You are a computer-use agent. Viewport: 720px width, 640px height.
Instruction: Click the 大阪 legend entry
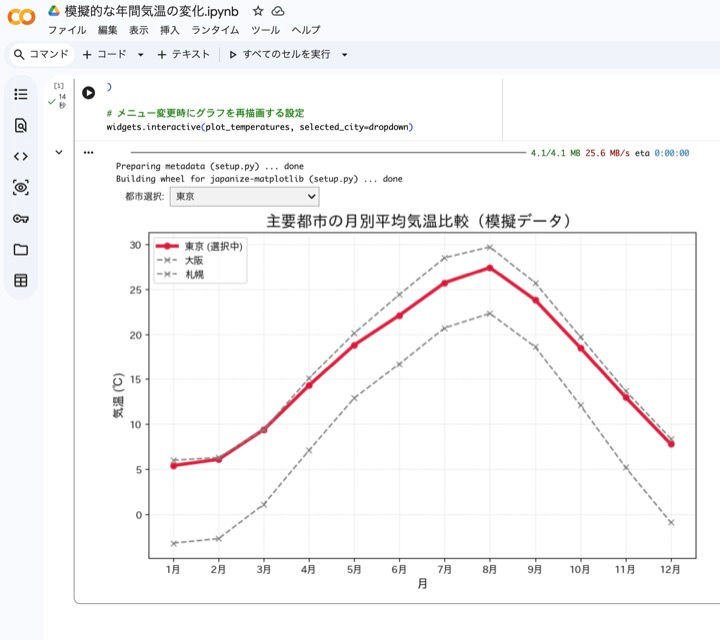tap(180, 260)
